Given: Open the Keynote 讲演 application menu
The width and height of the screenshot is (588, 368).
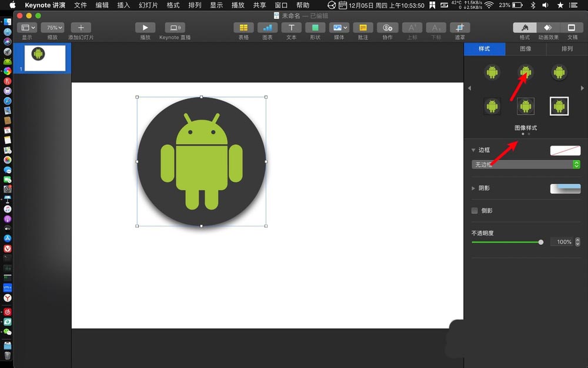Looking at the screenshot, I should [45, 5].
